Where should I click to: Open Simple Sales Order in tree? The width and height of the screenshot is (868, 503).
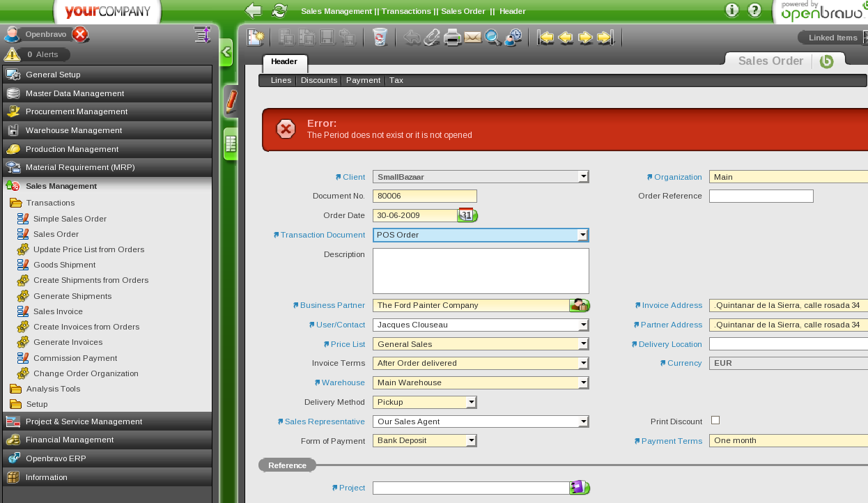[70, 219]
